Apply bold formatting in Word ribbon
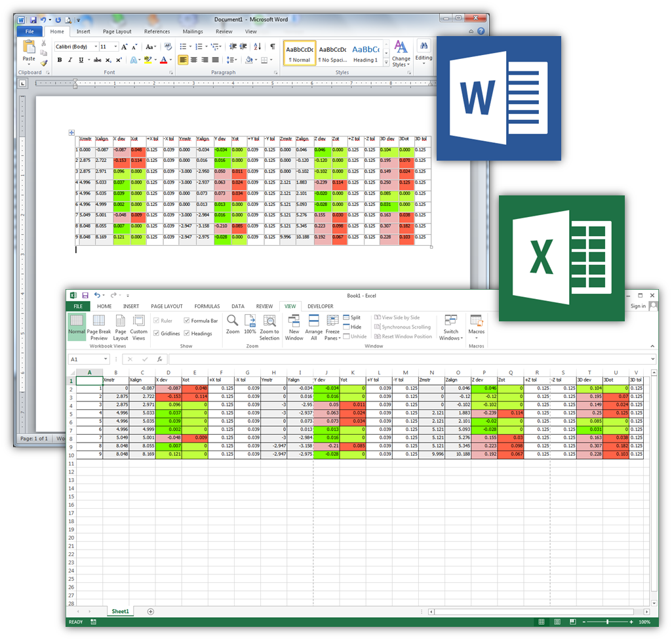672x640 pixels. click(60, 60)
